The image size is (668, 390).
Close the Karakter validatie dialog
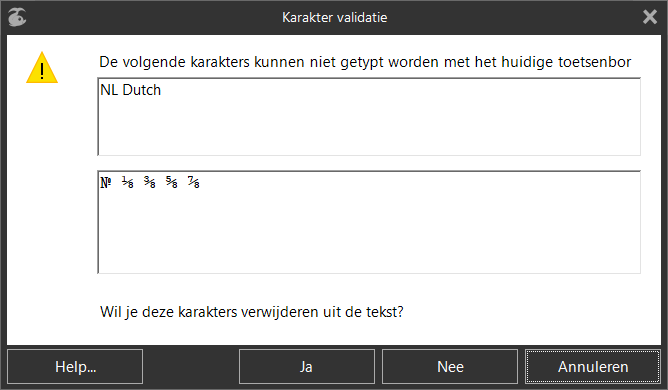(x=650, y=17)
